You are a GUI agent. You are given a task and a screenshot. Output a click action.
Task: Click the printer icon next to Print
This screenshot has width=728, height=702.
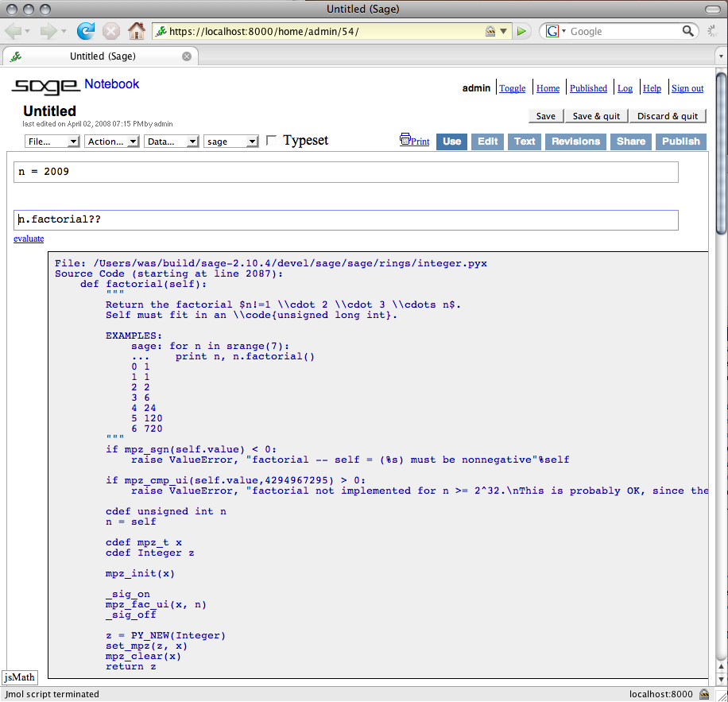coord(405,139)
